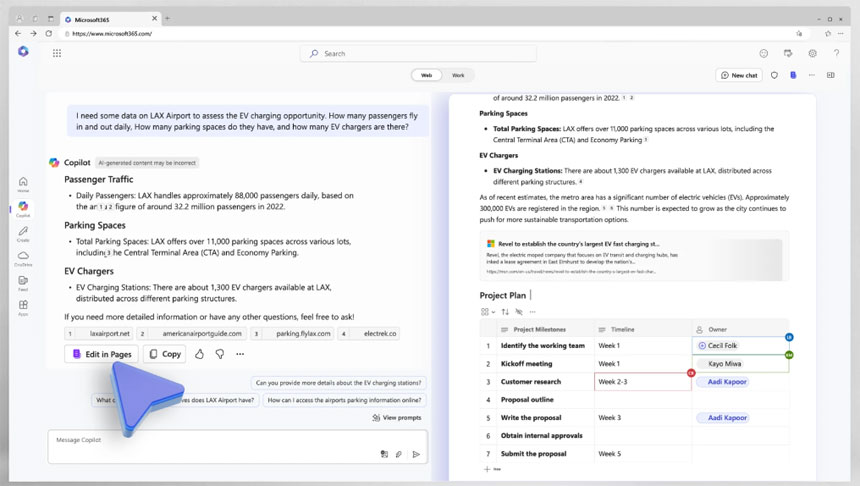Open the electrek.co citation
860x486 pixels.
tap(369, 334)
